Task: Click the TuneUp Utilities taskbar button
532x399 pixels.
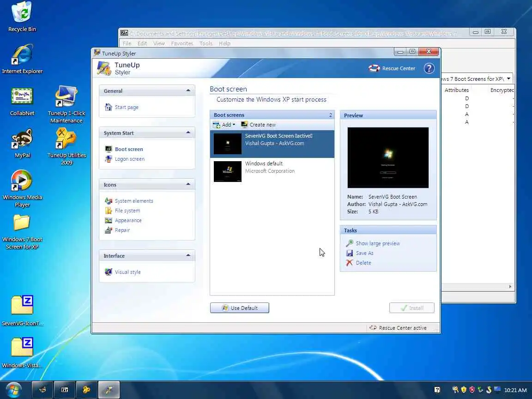Action: point(86,390)
